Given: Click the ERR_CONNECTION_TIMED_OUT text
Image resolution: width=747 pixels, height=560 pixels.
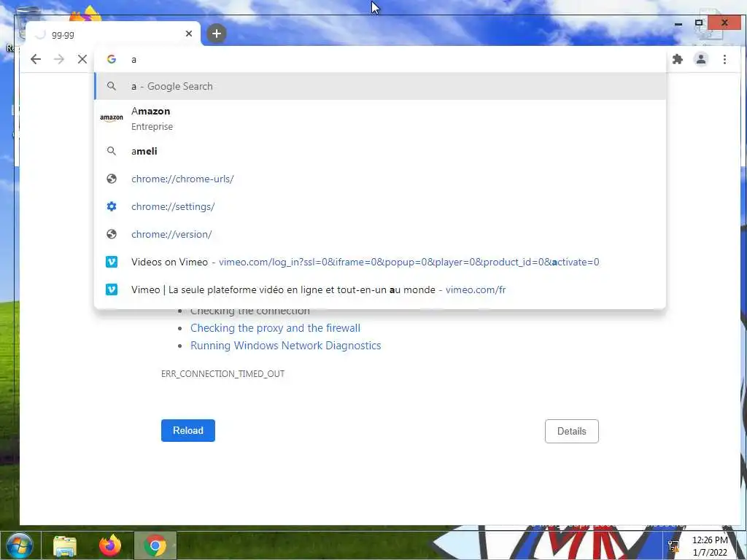Looking at the screenshot, I should tap(223, 374).
